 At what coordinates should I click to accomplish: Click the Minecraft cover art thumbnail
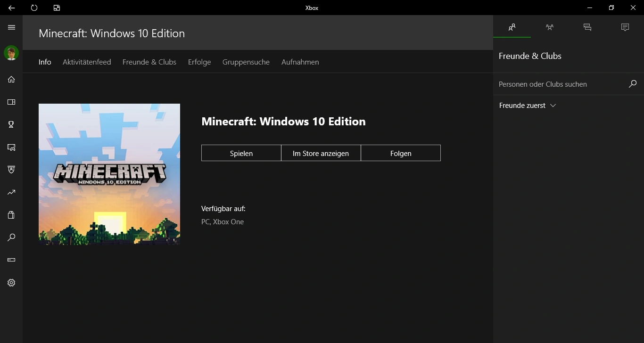(x=109, y=174)
